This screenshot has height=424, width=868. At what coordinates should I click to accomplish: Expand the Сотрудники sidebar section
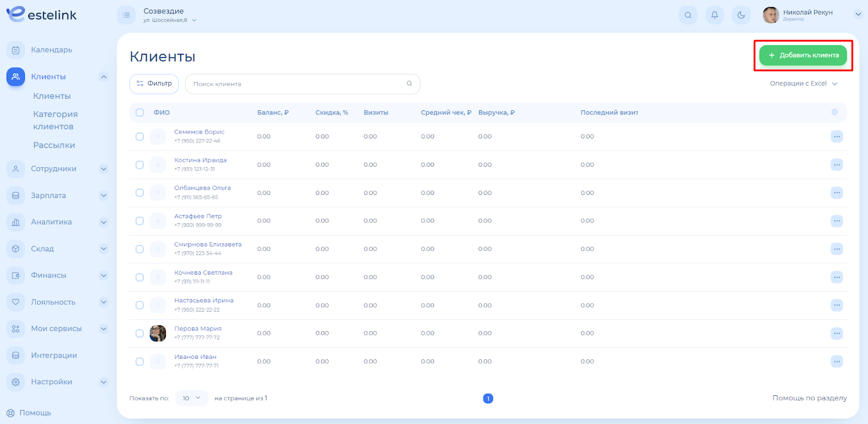coord(104,169)
